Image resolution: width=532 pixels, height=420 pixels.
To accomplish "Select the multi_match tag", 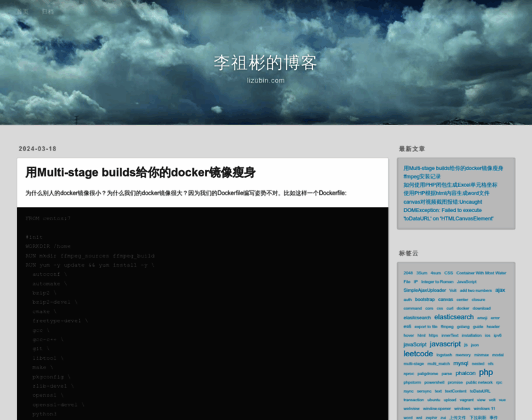I will tap(439, 364).
